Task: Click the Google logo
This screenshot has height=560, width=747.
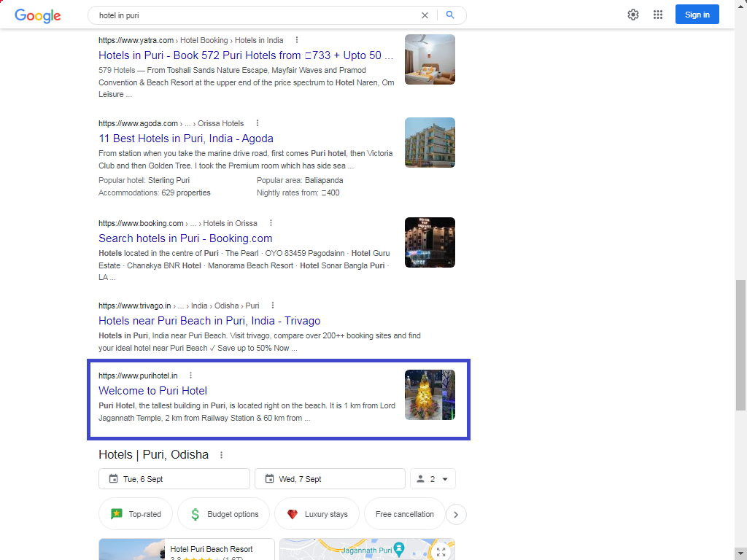Action: coord(38,15)
